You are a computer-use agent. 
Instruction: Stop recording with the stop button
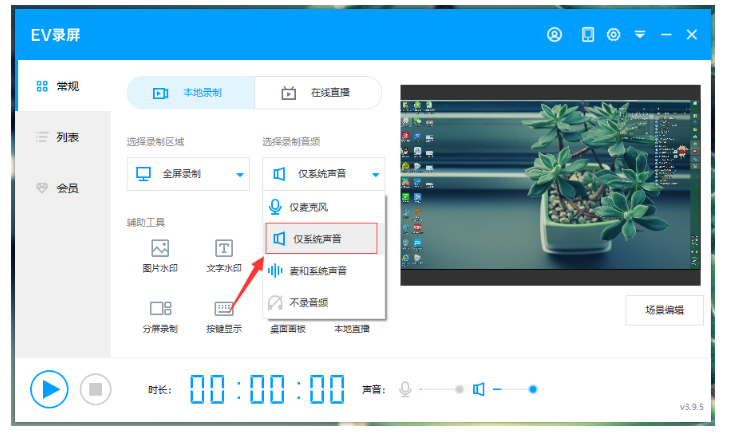pyautogui.click(x=95, y=389)
